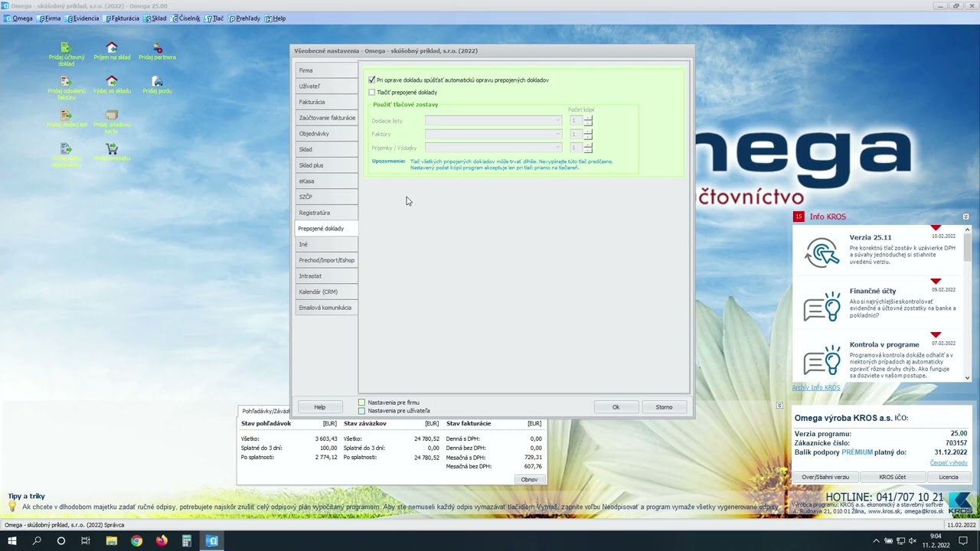Viewport: 980px width, 551px height.
Task: Open File Explorer from the taskbar
Action: pyautogui.click(x=111, y=541)
